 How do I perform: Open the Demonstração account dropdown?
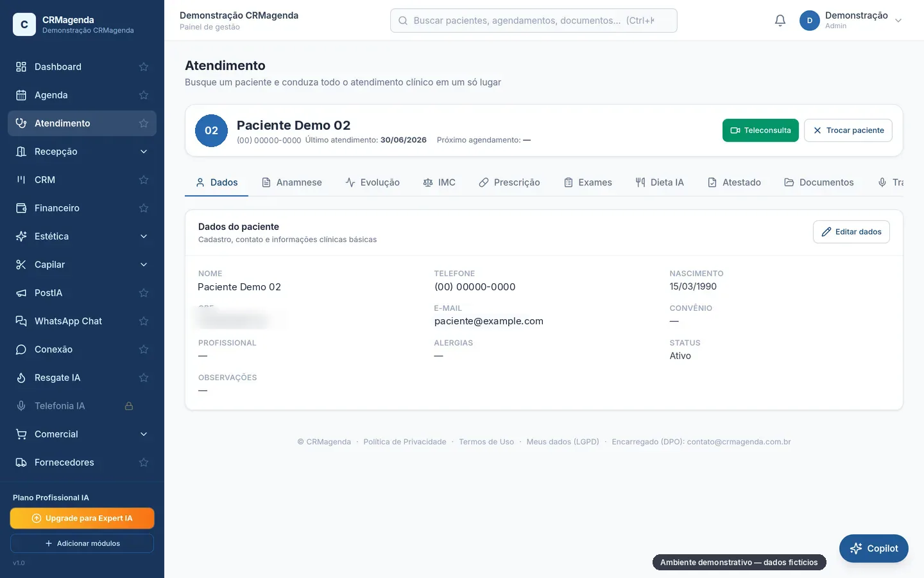(851, 21)
